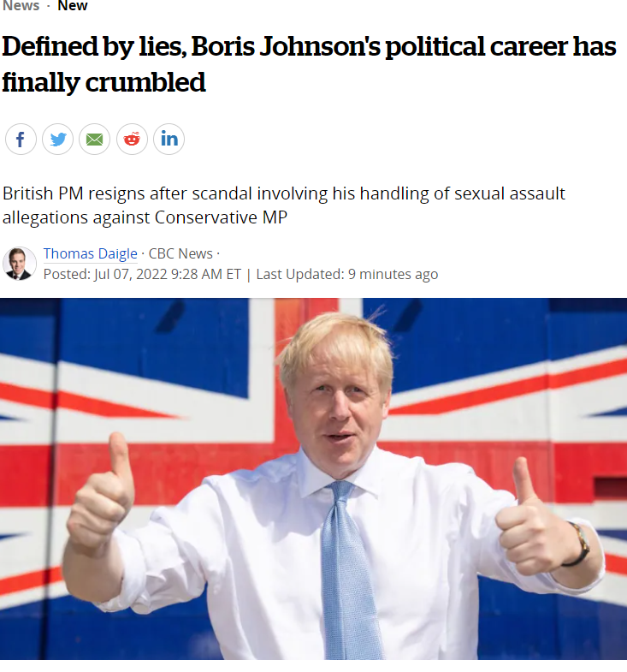The image size is (627, 672).
Task: Click Thomas Daigle's author avatar photo
Action: pyautogui.click(x=20, y=264)
